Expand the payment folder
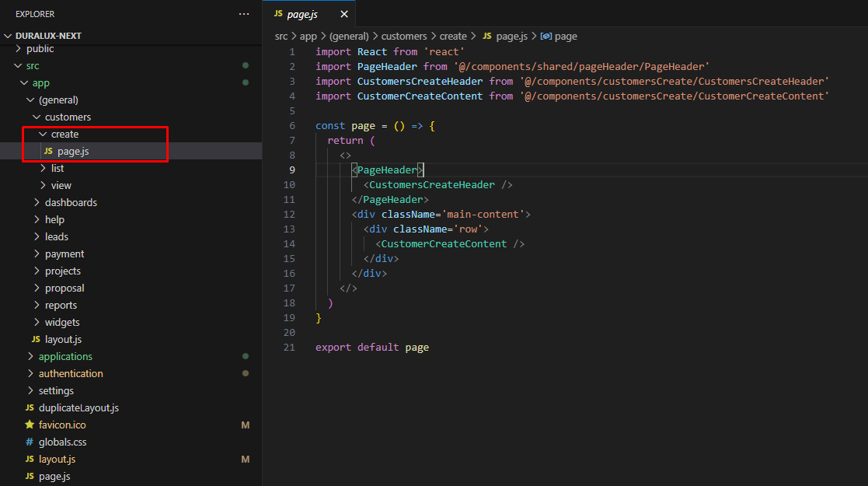 (x=64, y=253)
